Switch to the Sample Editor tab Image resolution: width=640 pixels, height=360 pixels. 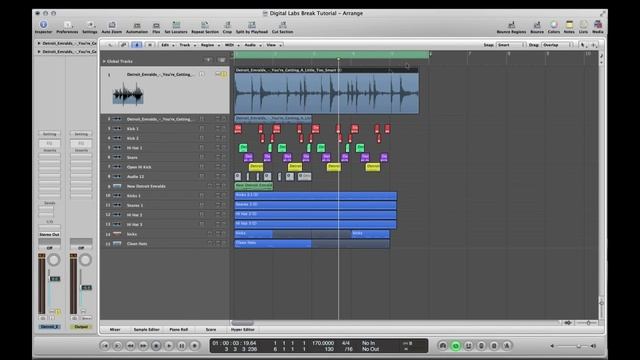tap(147, 329)
